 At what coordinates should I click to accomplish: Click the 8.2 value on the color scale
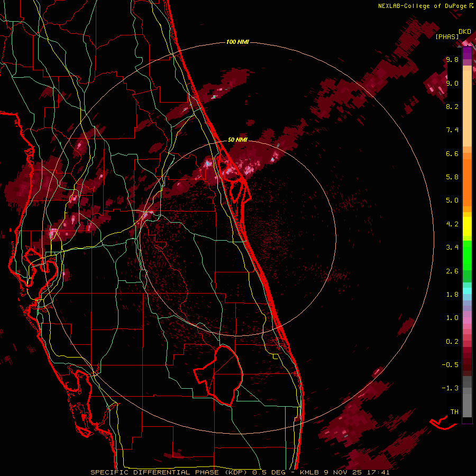point(452,106)
